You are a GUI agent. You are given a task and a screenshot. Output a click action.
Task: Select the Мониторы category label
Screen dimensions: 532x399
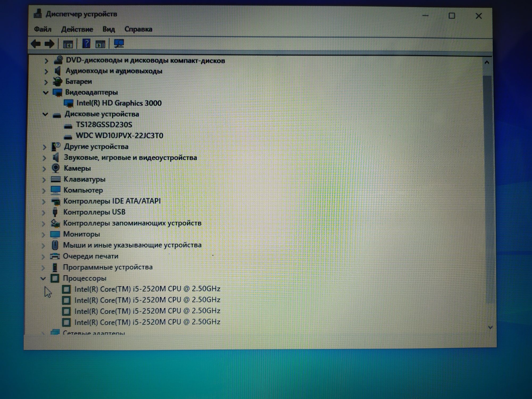coord(81,234)
